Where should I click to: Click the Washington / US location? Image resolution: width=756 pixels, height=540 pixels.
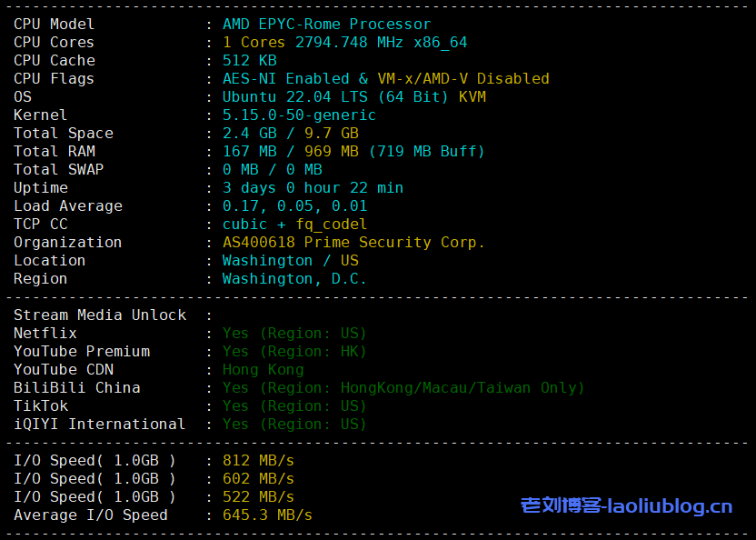(290, 261)
